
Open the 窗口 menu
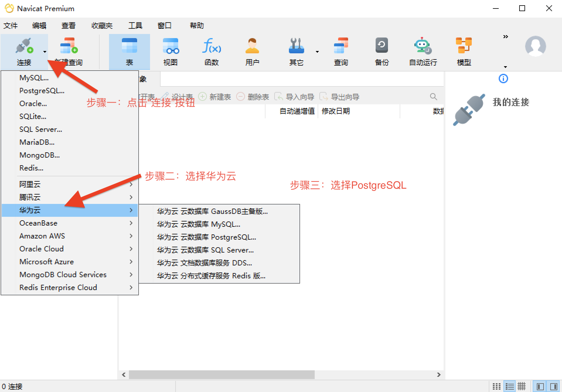(x=164, y=25)
